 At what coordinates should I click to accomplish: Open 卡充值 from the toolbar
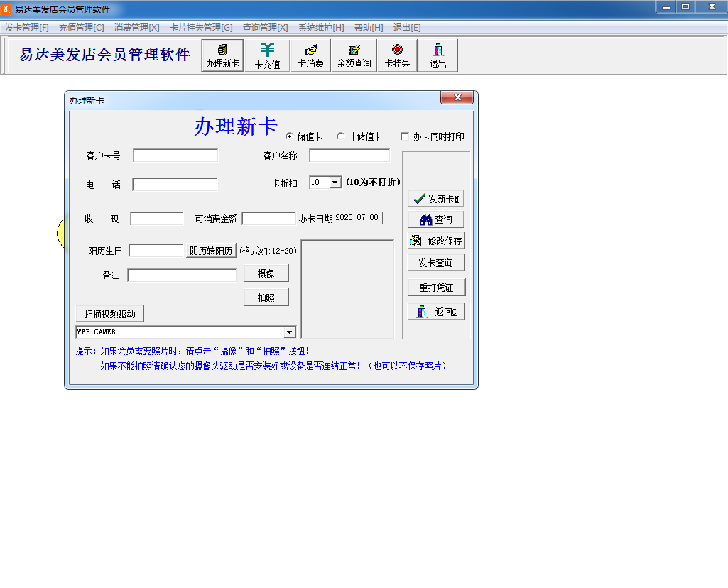(x=267, y=55)
